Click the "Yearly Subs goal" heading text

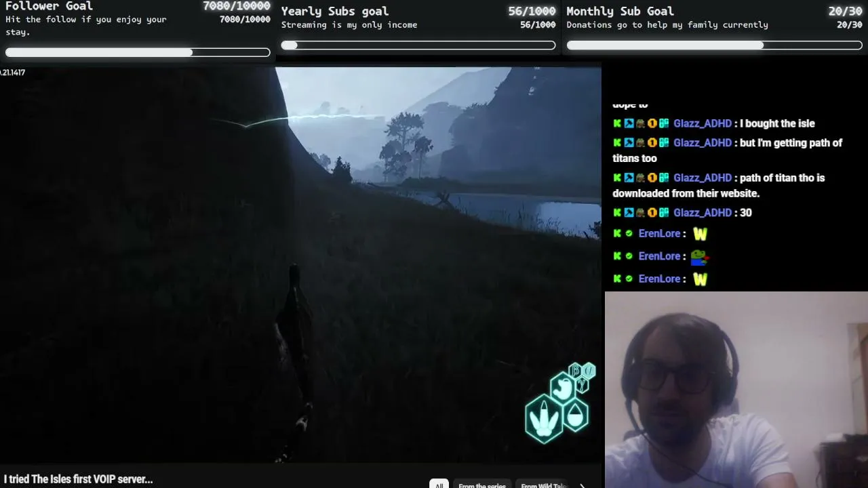click(335, 11)
